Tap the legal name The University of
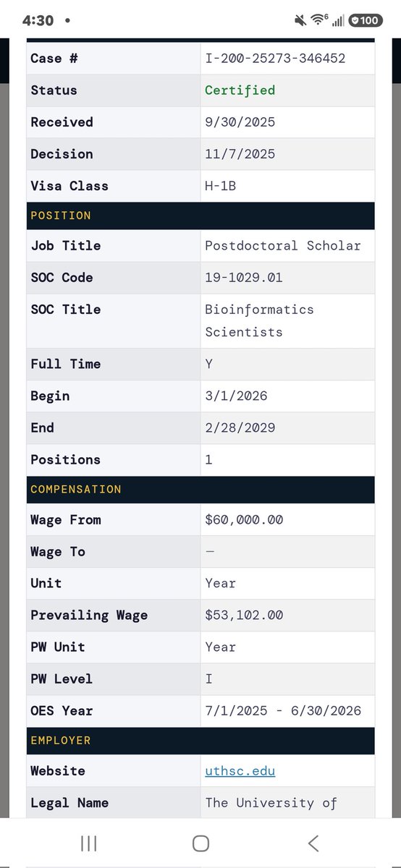Screen dimensions: 401x868 point(271,803)
